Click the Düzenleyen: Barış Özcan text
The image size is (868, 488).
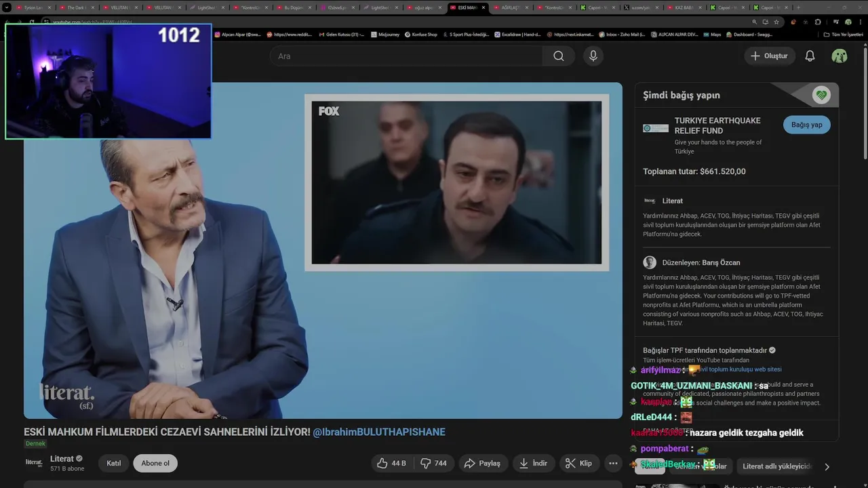701,262
